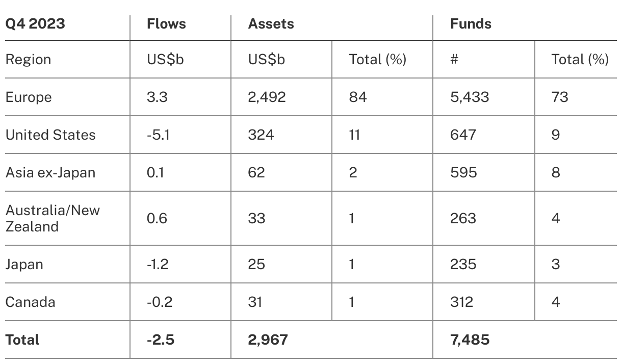The height and width of the screenshot is (364, 622).
Task: Click the United States row label
Action: (50, 135)
